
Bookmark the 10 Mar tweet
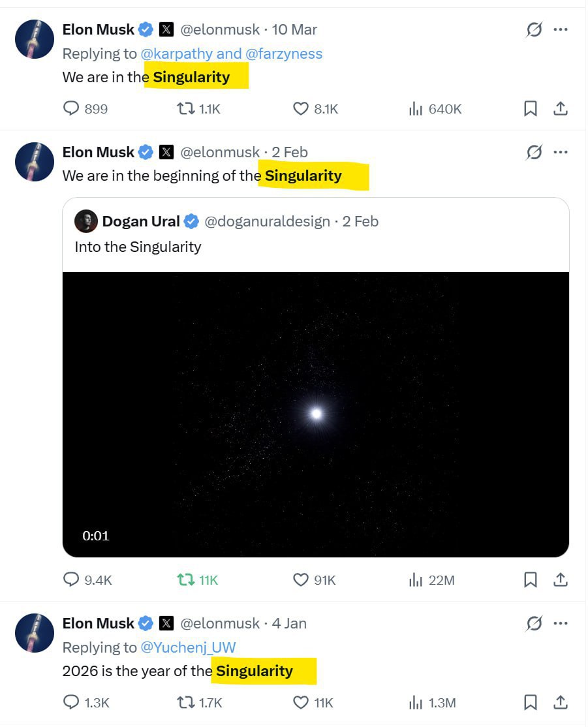(x=531, y=109)
